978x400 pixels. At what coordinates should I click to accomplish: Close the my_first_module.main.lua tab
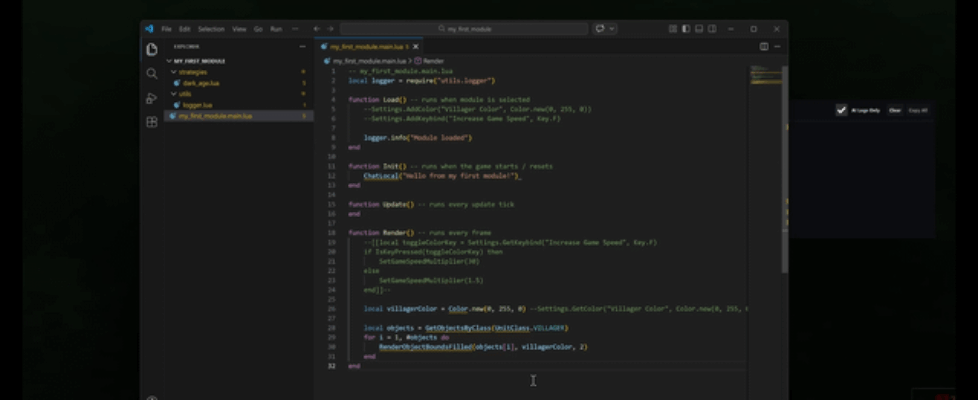(416, 47)
